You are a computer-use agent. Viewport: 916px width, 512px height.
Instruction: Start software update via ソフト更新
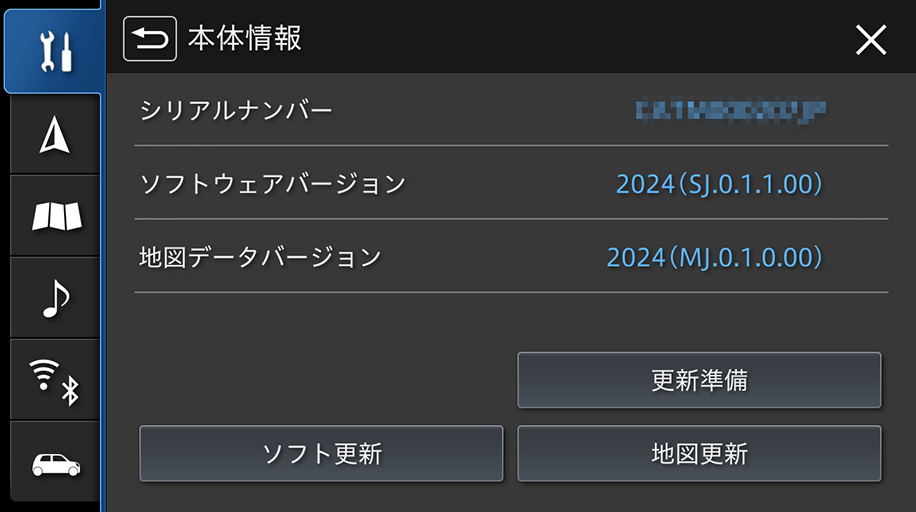pyautogui.click(x=321, y=454)
